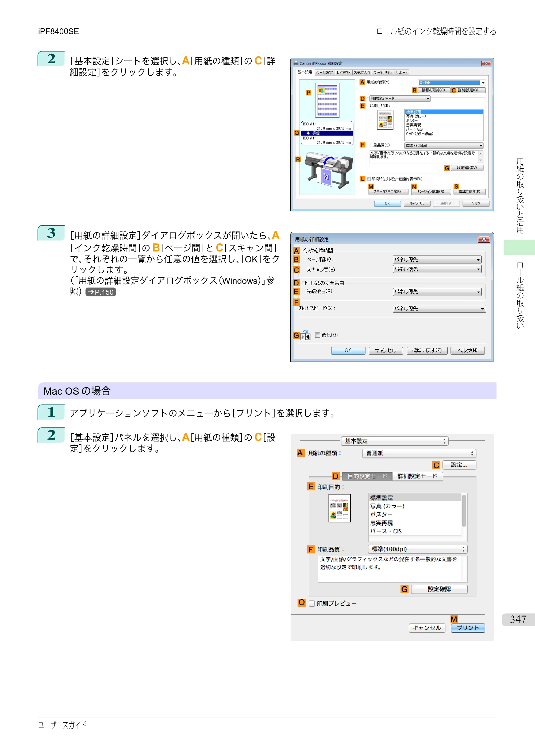Open the 印刷品質(Q) 標準 (300dpi) dropdown in Windows
The width and height of the screenshot is (535, 756).
click(444, 146)
